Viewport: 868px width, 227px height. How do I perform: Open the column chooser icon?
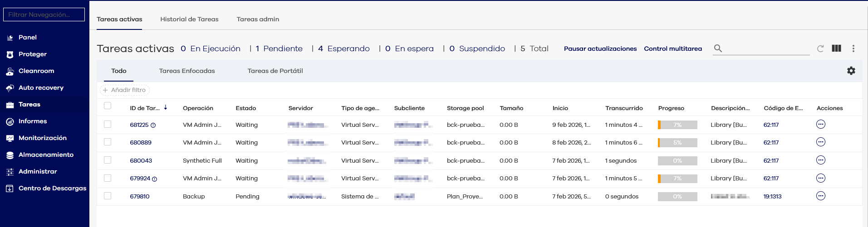[x=837, y=48]
